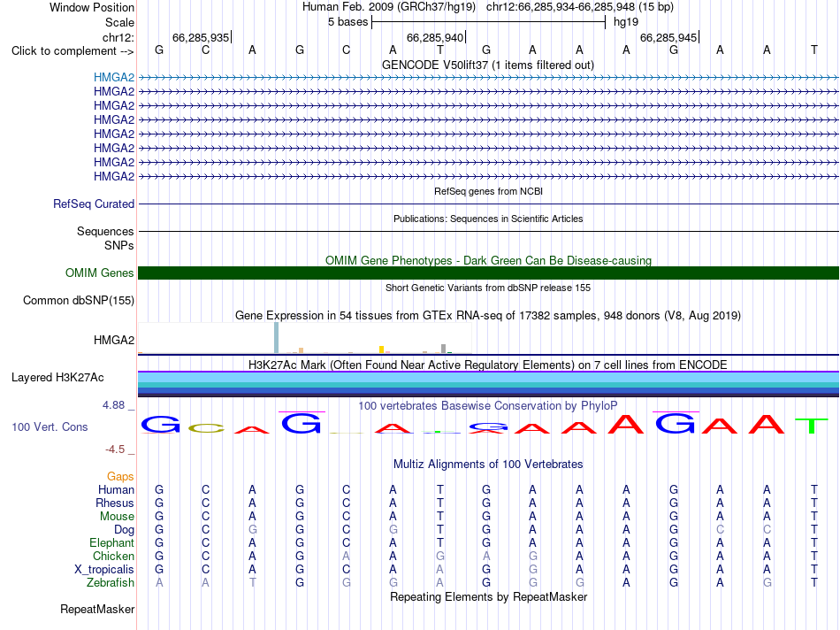
Task: Click the Scale track label
Action: pyautogui.click(x=119, y=22)
